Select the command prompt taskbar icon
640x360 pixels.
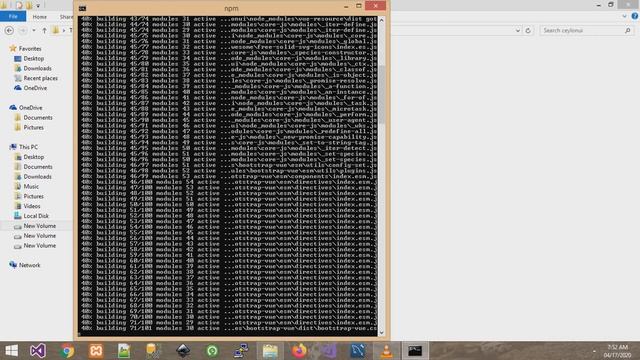coord(415,351)
